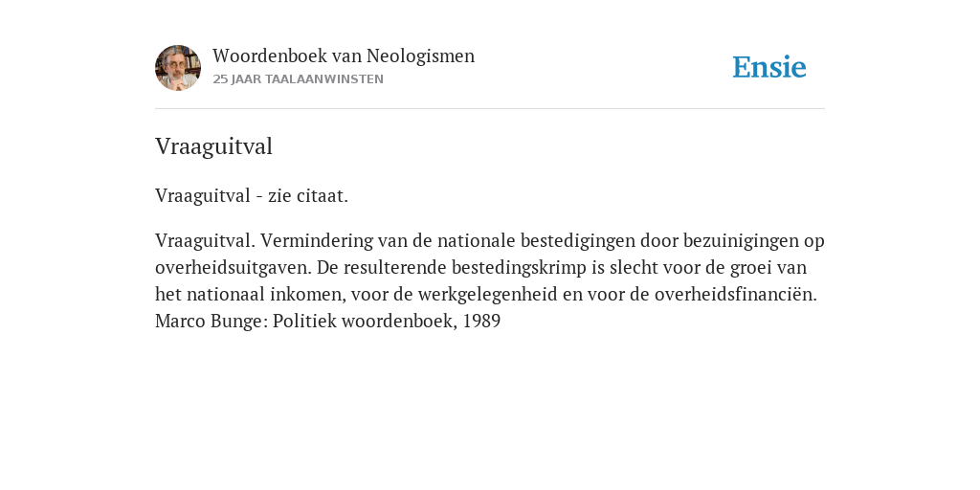Click the word 'overheidsuitgaven' in the paragraph
The height and width of the screenshot is (490, 980).
point(234,268)
